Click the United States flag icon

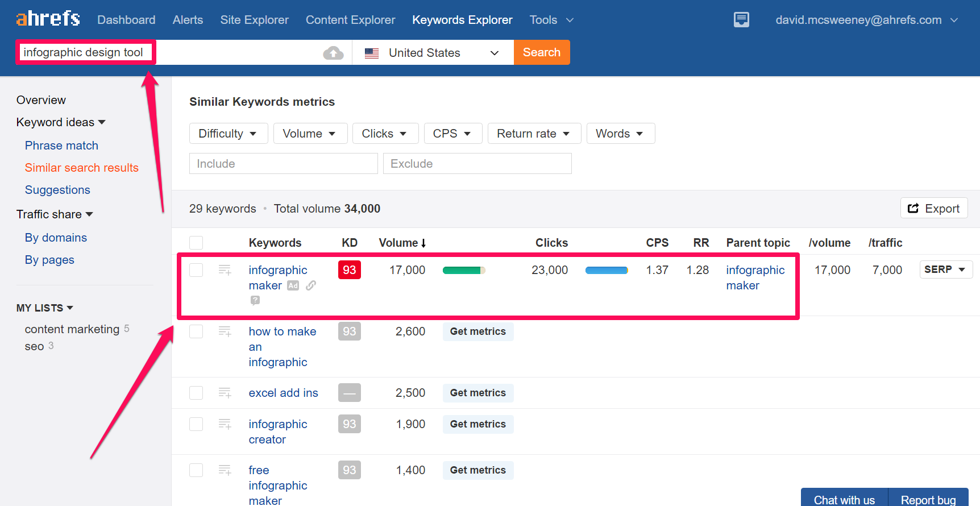(x=372, y=53)
